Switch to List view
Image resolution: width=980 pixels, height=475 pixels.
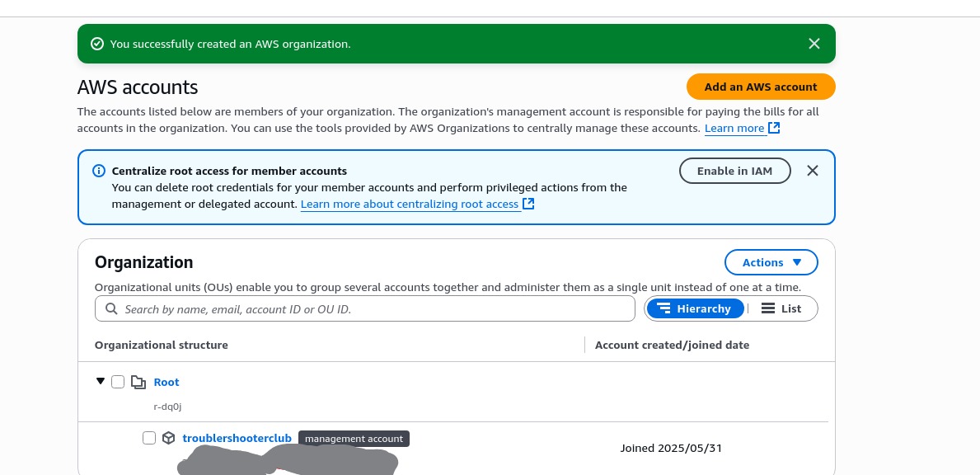(782, 308)
